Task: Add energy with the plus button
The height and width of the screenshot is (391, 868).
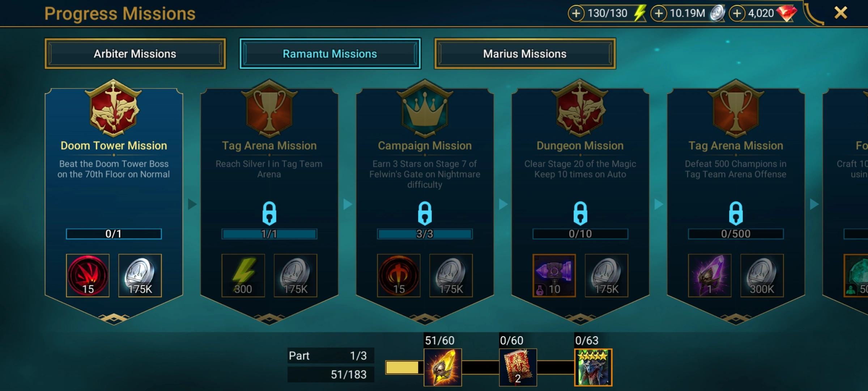Action: pyautogui.click(x=576, y=13)
